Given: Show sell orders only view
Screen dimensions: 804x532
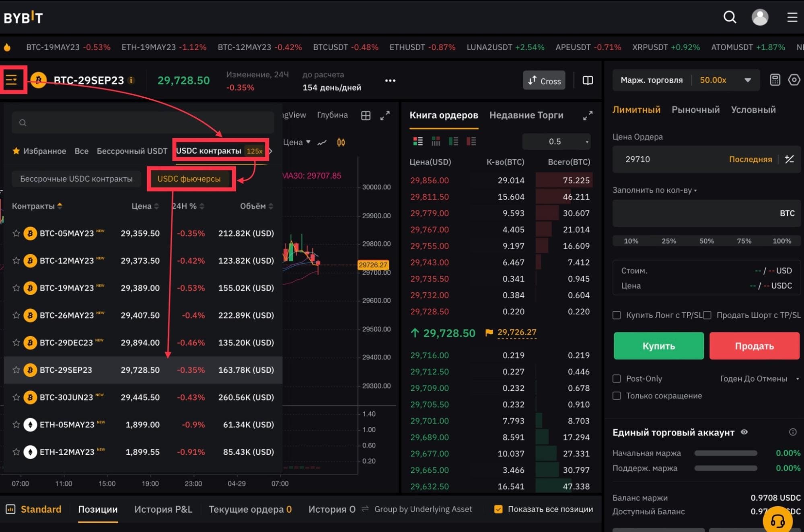Looking at the screenshot, I should [x=471, y=141].
